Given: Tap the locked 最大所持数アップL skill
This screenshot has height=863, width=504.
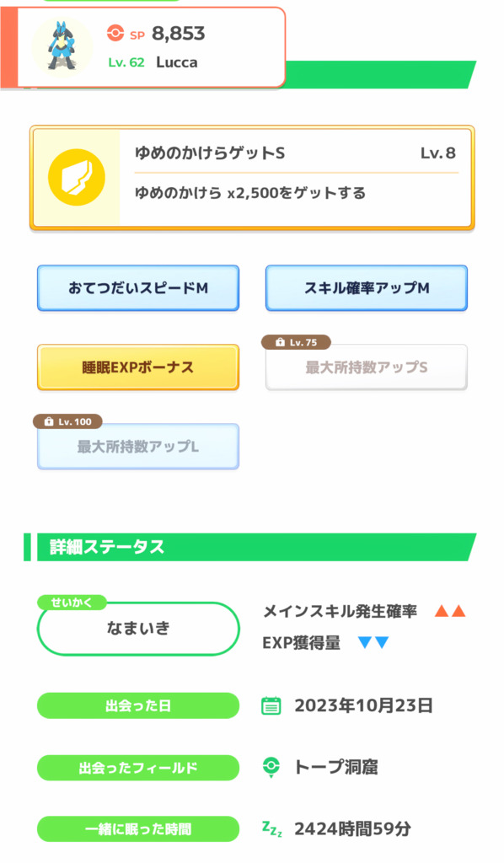Looking at the screenshot, I should [138, 447].
